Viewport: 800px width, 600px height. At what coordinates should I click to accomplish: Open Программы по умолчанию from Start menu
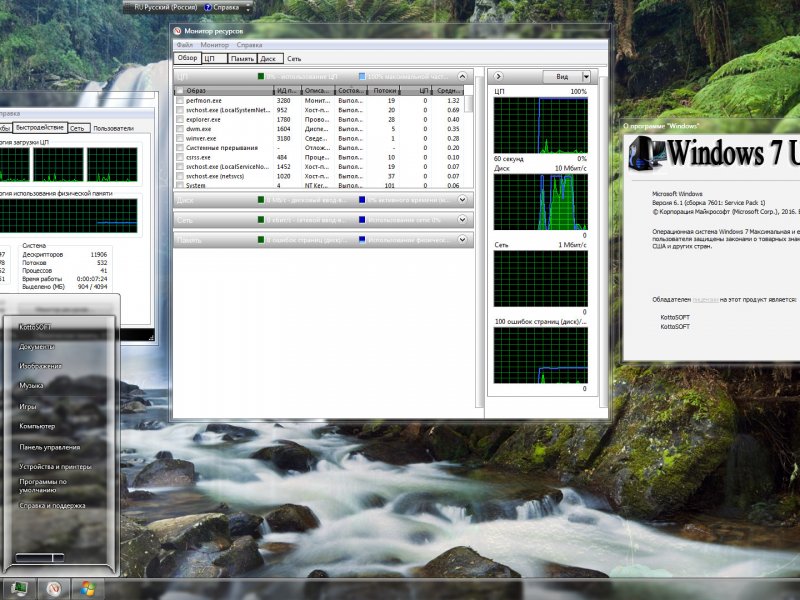tap(43, 486)
